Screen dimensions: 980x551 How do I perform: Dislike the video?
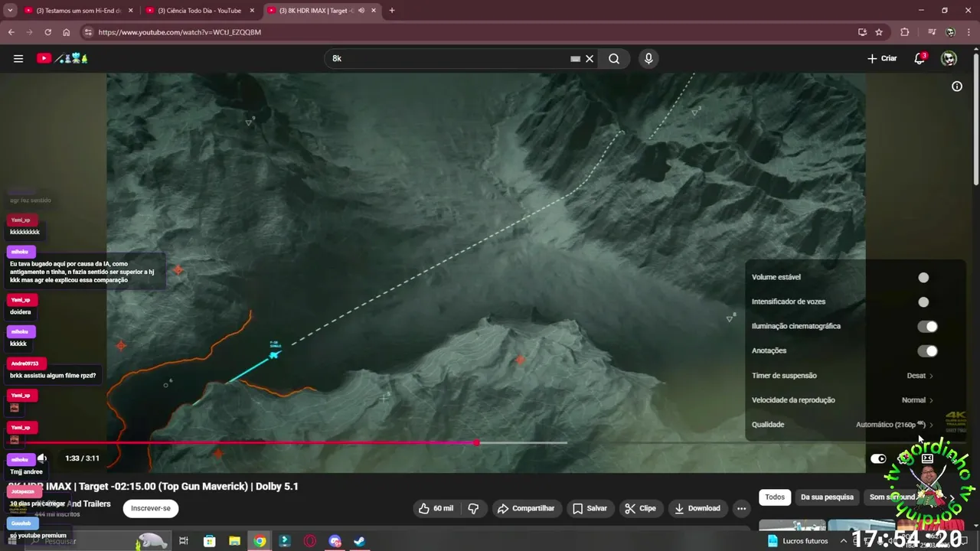coord(473,508)
